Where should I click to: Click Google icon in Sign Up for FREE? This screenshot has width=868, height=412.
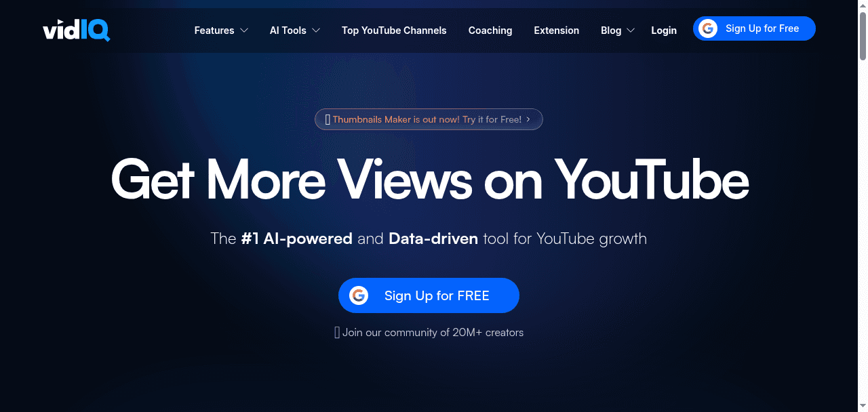point(359,295)
